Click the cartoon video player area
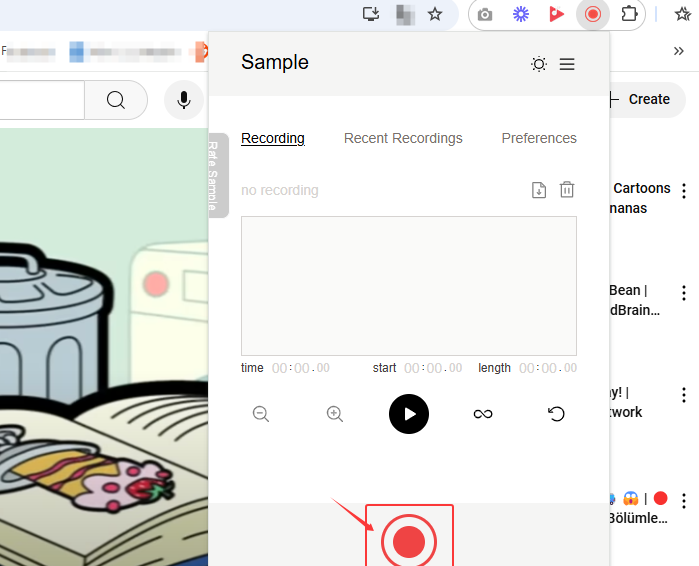This screenshot has height=566, width=699. 104,347
